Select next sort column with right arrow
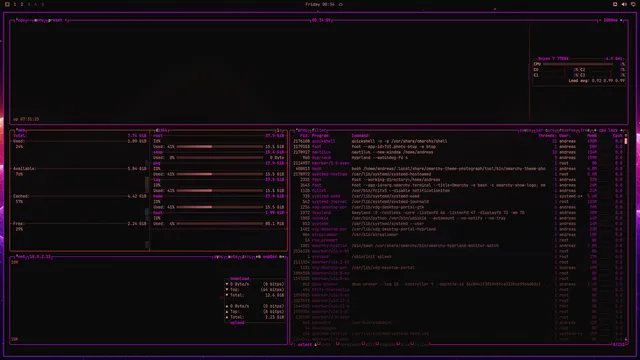 622,131
